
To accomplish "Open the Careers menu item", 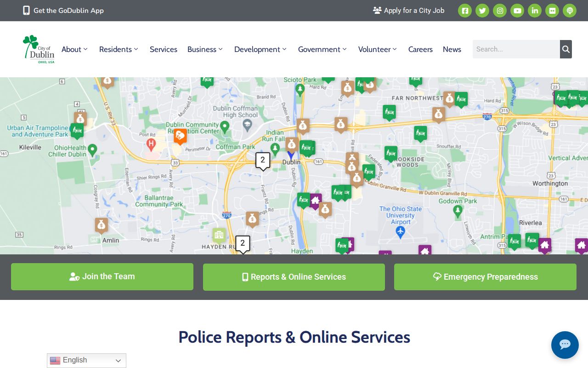I will pos(420,49).
